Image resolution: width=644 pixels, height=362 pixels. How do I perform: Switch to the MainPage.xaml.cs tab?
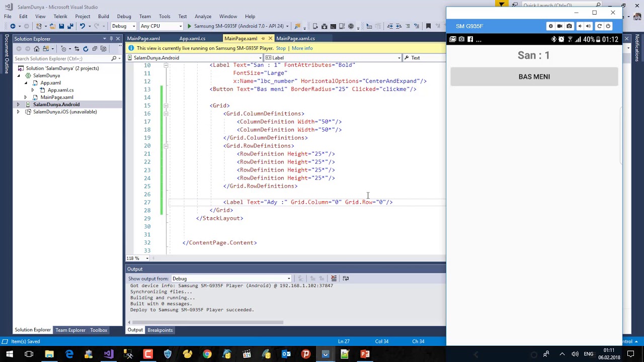[x=295, y=38]
